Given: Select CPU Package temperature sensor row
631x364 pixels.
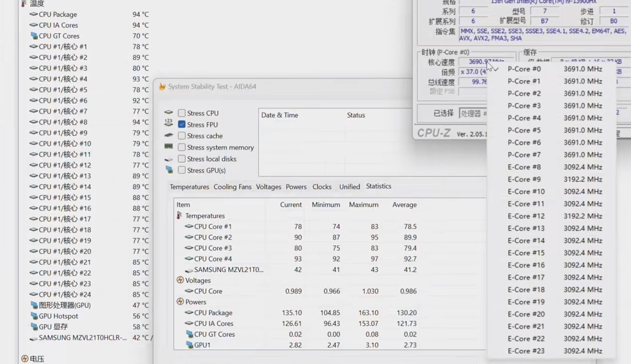Looking at the screenshot, I should click(x=89, y=14).
